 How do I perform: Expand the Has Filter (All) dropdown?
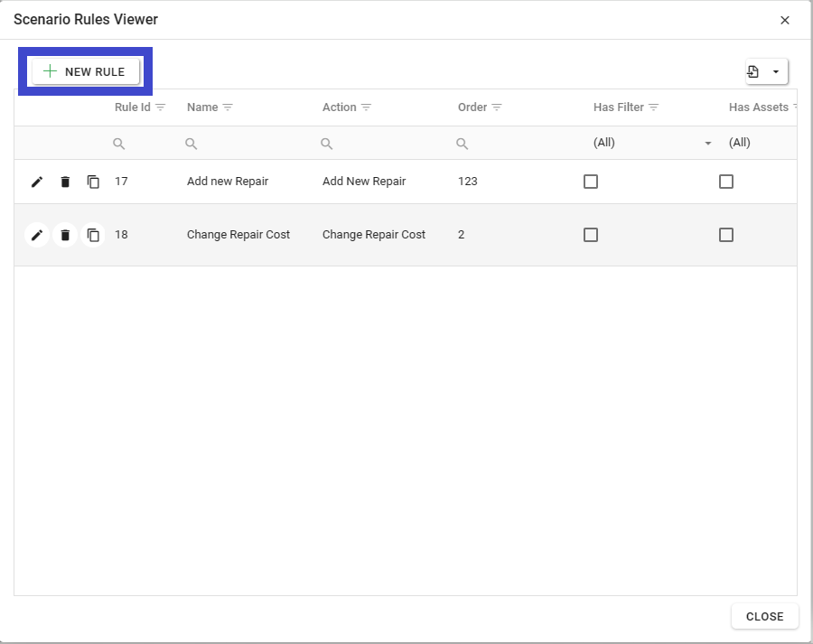point(707,144)
